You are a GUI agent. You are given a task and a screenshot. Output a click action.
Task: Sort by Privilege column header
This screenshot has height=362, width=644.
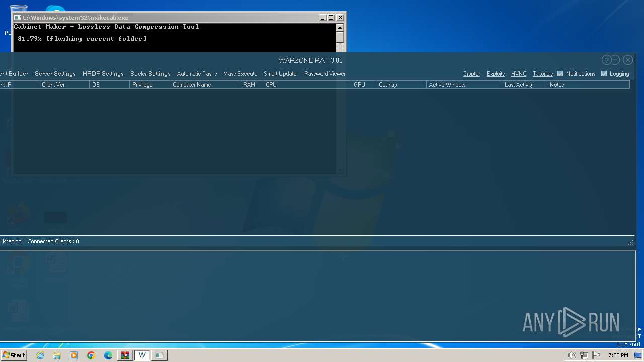click(x=149, y=85)
